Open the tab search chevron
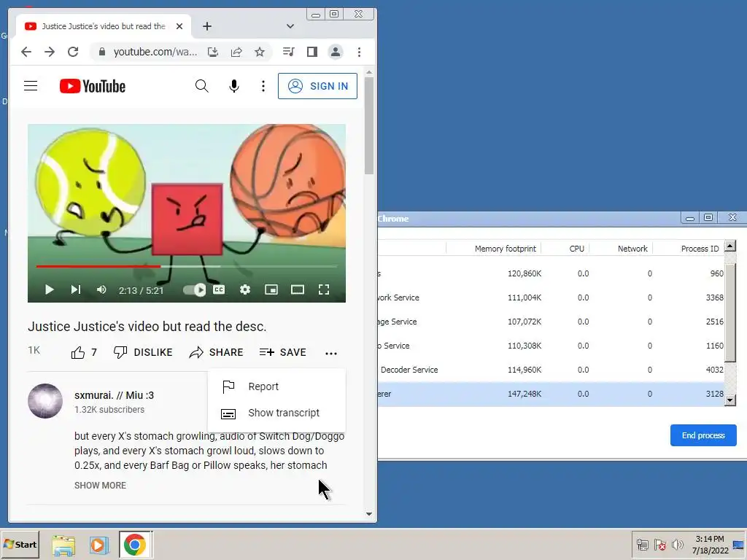The width and height of the screenshot is (747, 560). pos(290,26)
